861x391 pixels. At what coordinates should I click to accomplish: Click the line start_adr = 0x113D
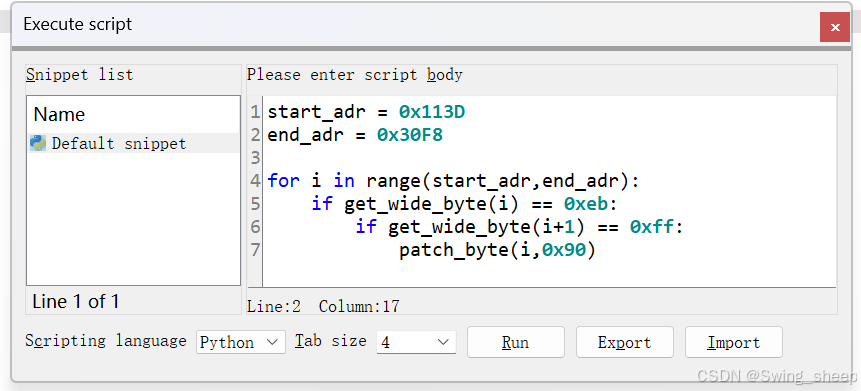click(x=366, y=112)
